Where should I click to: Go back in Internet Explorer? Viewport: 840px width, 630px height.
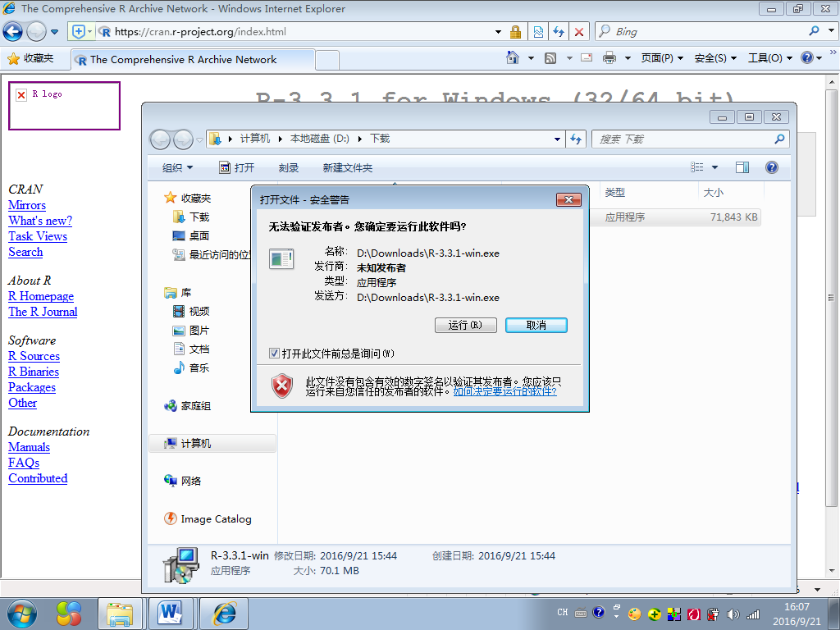pos(13,32)
